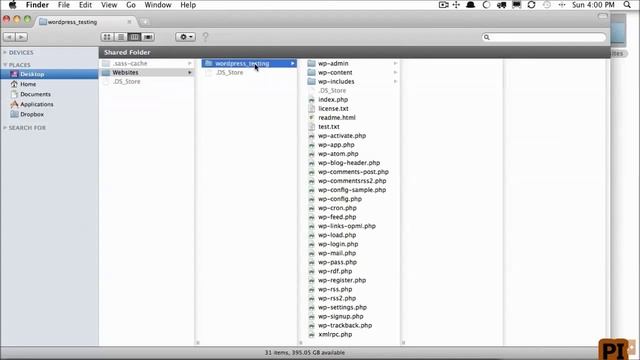Image resolution: width=640 pixels, height=360 pixels.
Task: Select the wp-blog-header.php file
Action: (x=349, y=163)
